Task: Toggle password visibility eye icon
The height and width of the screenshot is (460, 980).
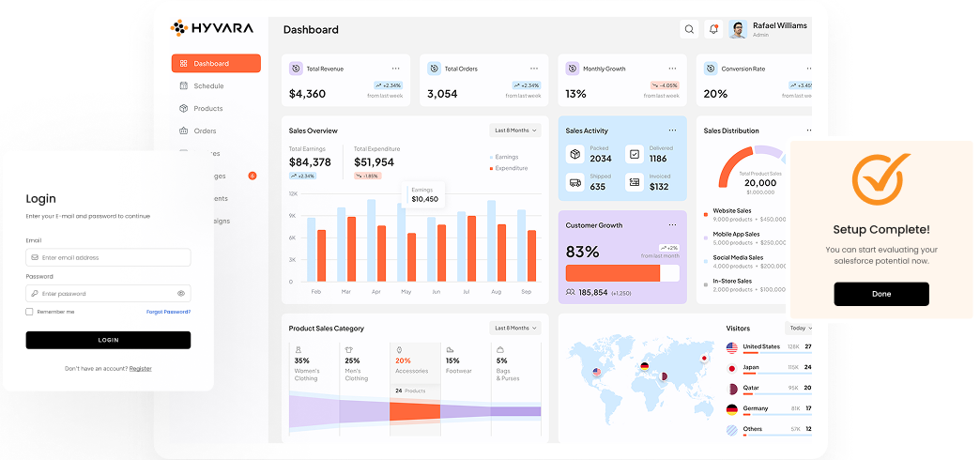Action: click(181, 294)
